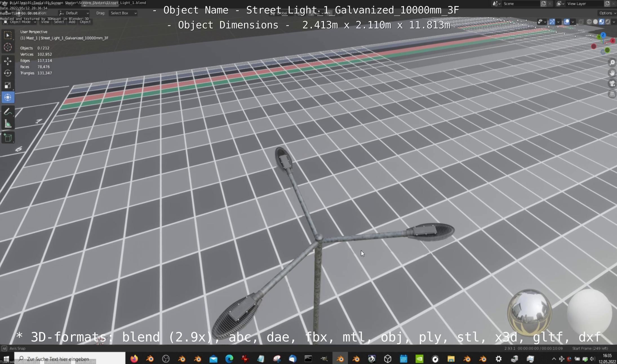The image size is (617, 364).
Task: Open the taskbar Settings gear
Action: pos(499,359)
